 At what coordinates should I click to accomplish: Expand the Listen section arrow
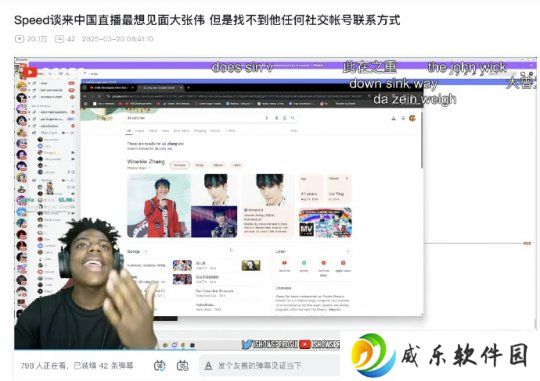click(x=348, y=251)
